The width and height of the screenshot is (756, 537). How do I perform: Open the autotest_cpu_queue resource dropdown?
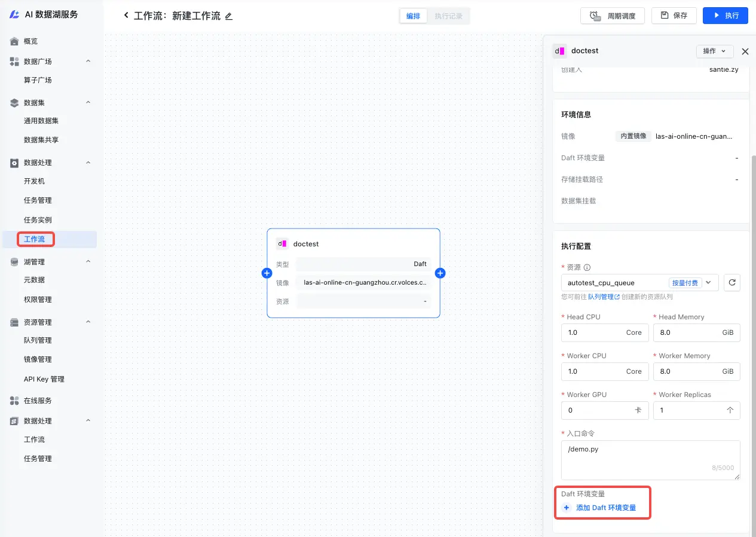point(639,283)
